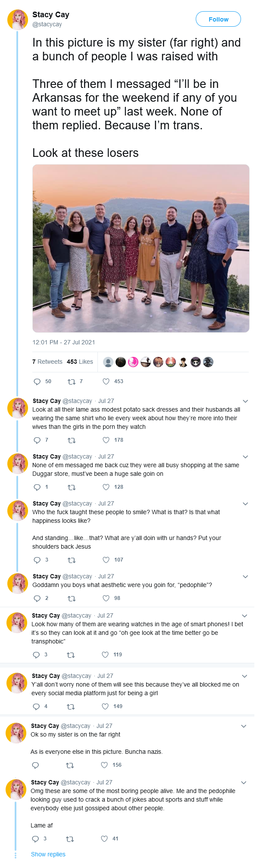The width and height of the screenshot is (266, 868).
Task: Reply to the main tweet with 50 replies
Action: pos(37,381)
